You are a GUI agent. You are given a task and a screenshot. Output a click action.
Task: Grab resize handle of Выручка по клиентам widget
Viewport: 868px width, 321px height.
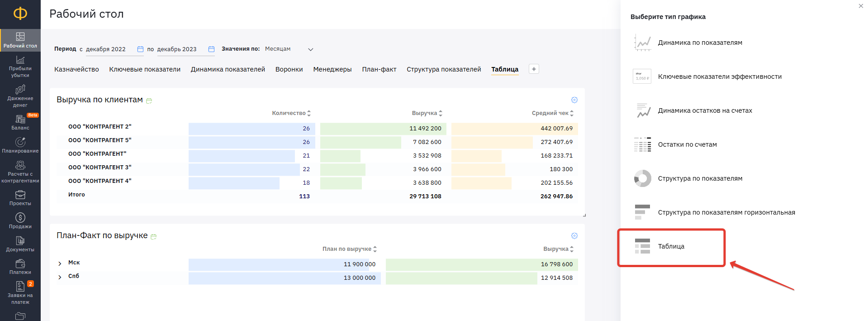pos(584,215)
